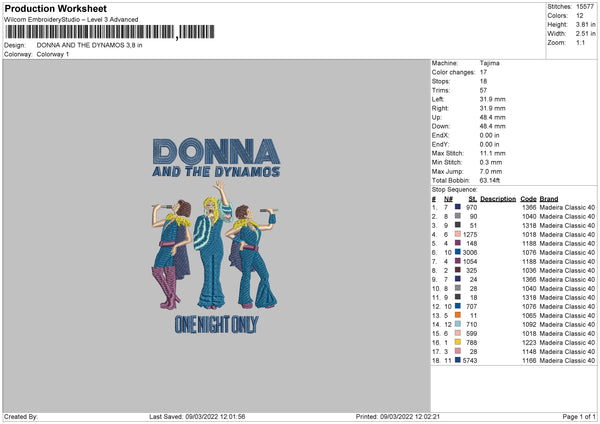Screen dimensions: 600x424
Task: Select stitch count '1275' in stop row 4
Action: 470,235
